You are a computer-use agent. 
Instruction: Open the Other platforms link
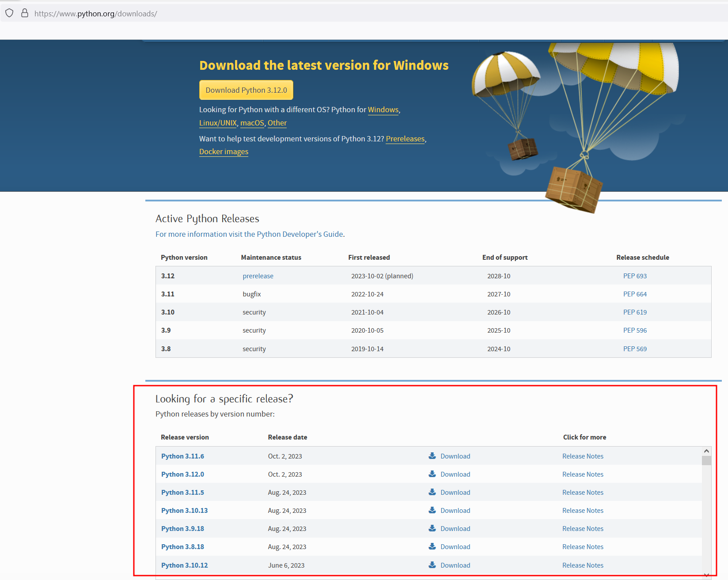pyautogui.click(x=277, y=123)
